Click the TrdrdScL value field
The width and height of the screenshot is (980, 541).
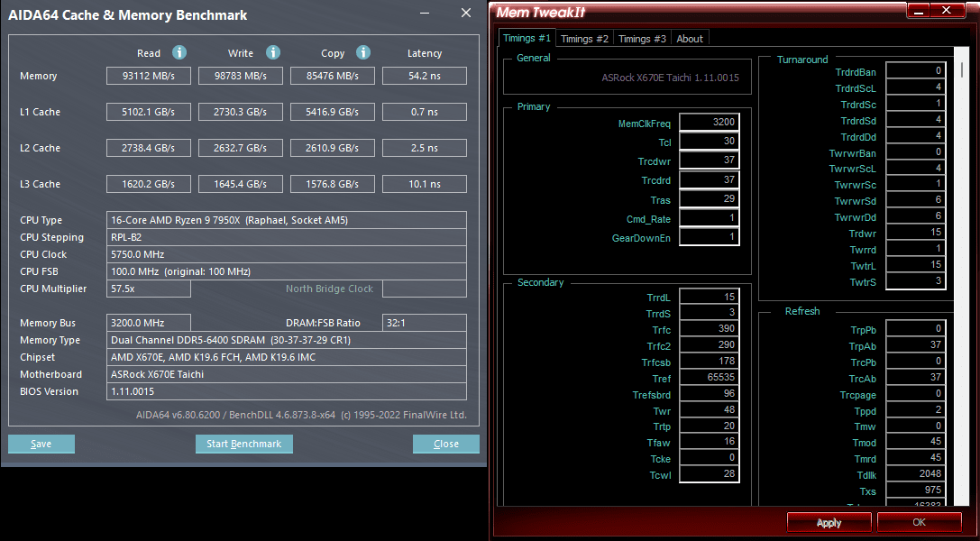916,87
